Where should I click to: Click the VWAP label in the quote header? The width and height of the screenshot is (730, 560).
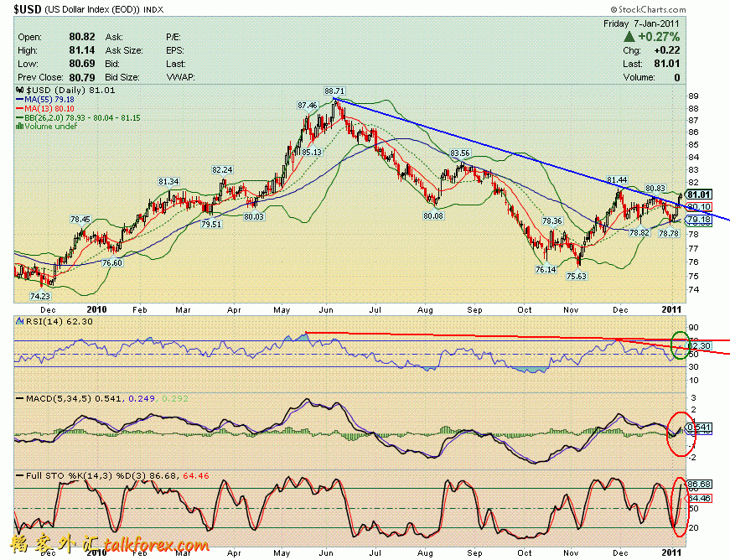[x=181, y=77]
